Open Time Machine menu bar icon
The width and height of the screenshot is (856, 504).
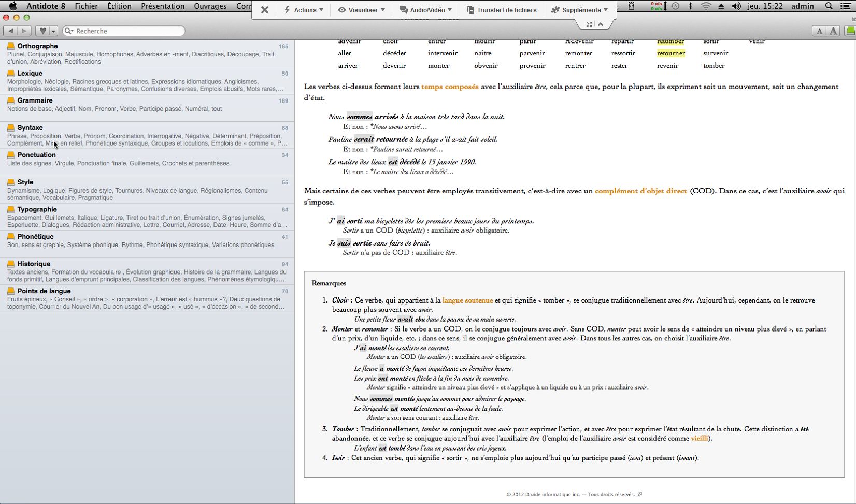pos(675,6)
